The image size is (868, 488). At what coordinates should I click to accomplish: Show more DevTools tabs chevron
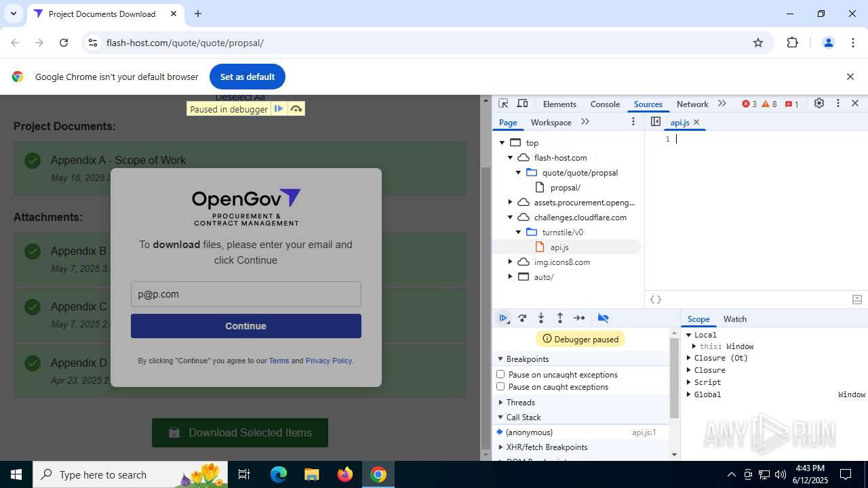pos(722,104)
